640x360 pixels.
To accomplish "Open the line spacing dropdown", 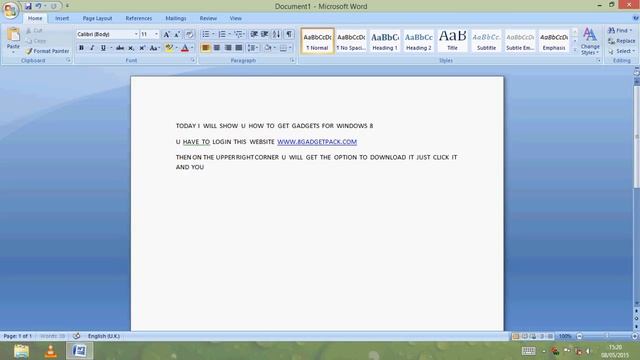I will 253,48.
